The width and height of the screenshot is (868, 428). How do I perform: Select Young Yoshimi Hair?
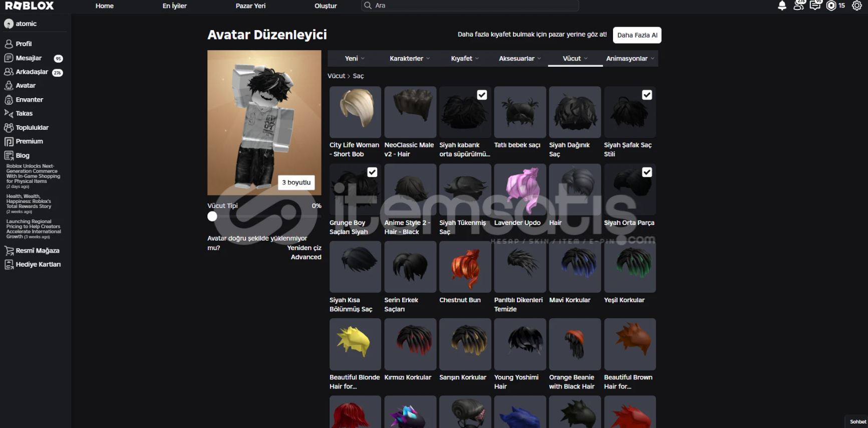[520, 344]
